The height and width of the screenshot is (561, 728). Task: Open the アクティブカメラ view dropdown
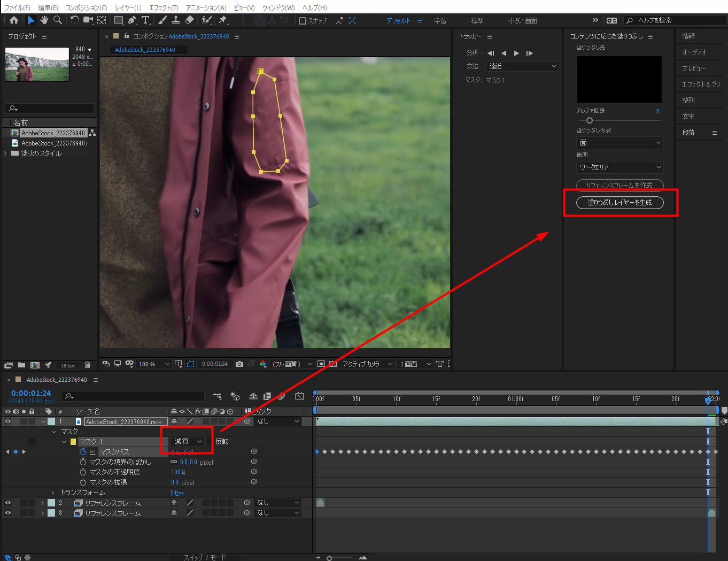[367, 364]
